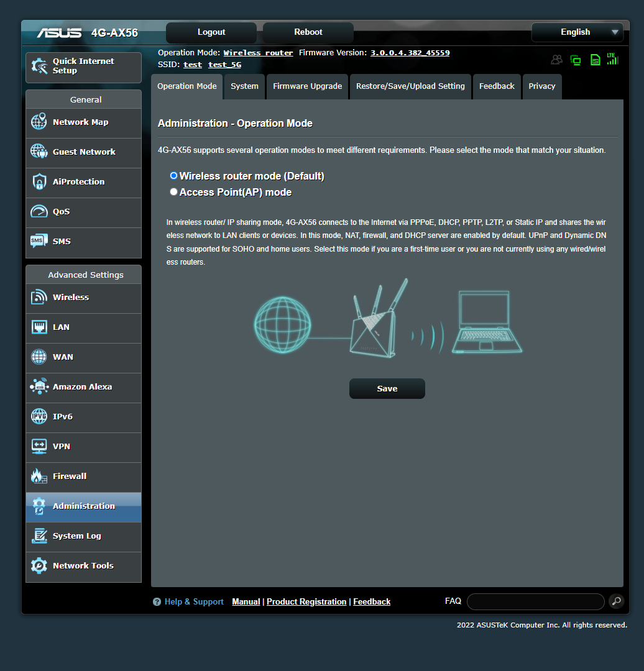The height and width of the screenshot is (671, 644).
Task: Select Access Point(AP) mode radio
Action: (173, 192)
